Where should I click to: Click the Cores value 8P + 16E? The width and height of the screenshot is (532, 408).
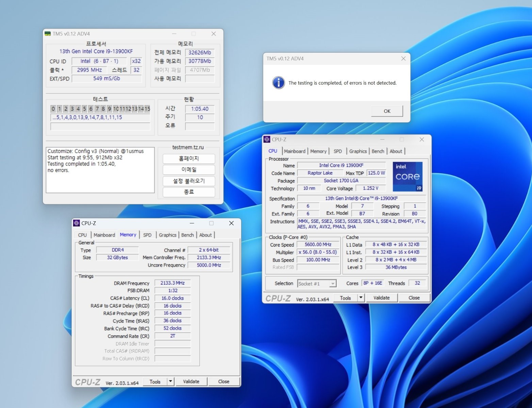(373, 283)
